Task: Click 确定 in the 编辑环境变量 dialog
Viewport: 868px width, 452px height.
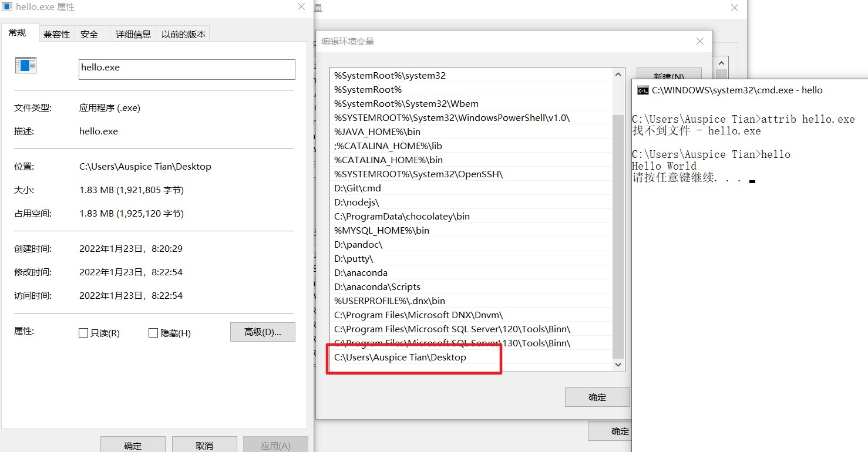Action: (x=597, y=397)
